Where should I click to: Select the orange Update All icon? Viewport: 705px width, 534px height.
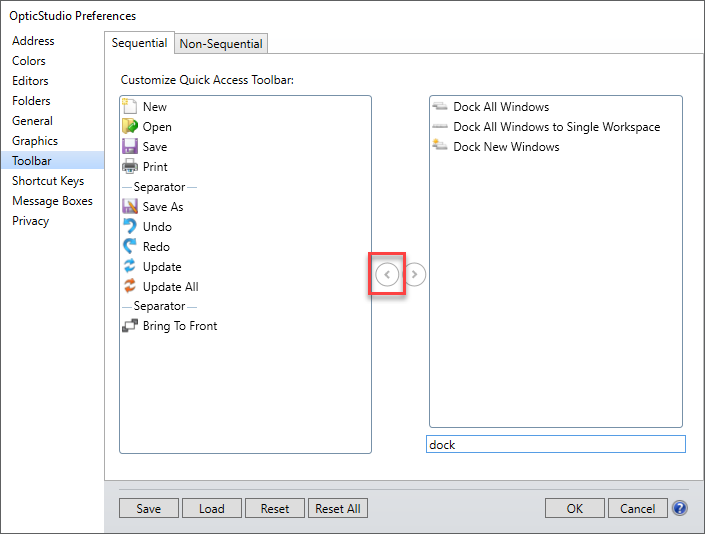[x=129, y=286]
